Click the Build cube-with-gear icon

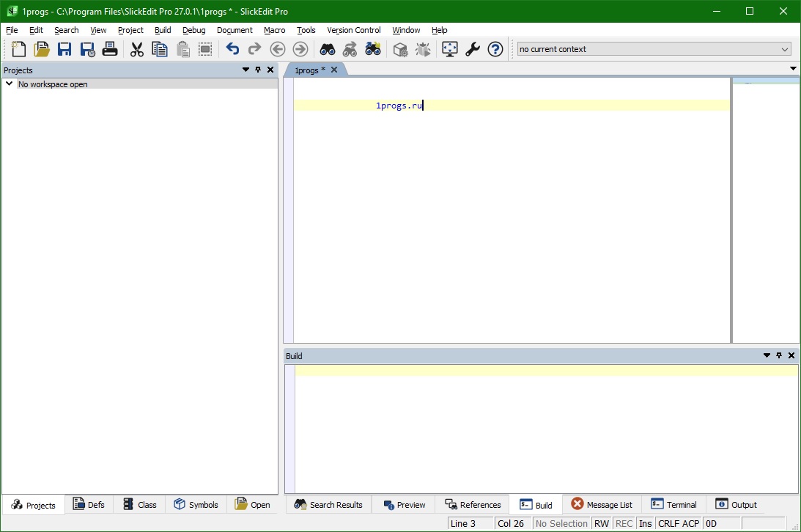[x=400, y=49]
